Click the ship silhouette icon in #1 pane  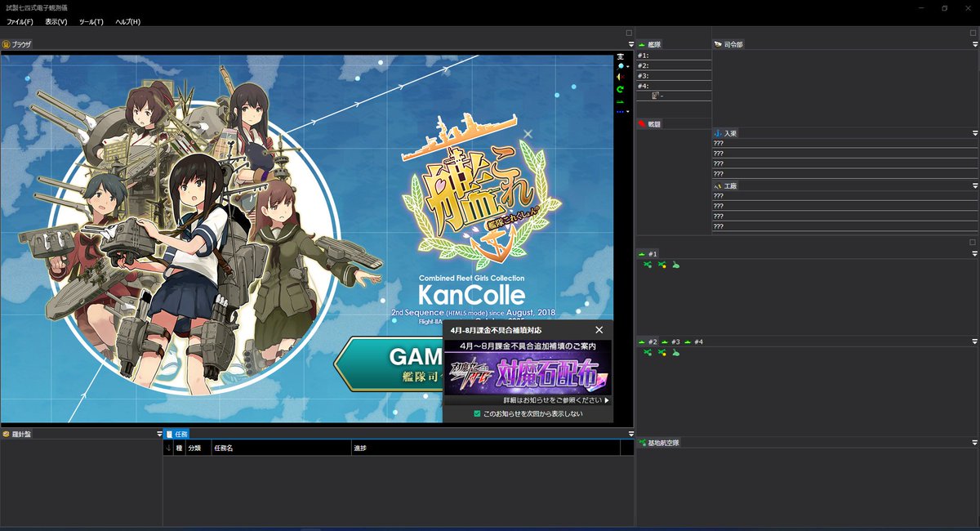coord(676,265)
